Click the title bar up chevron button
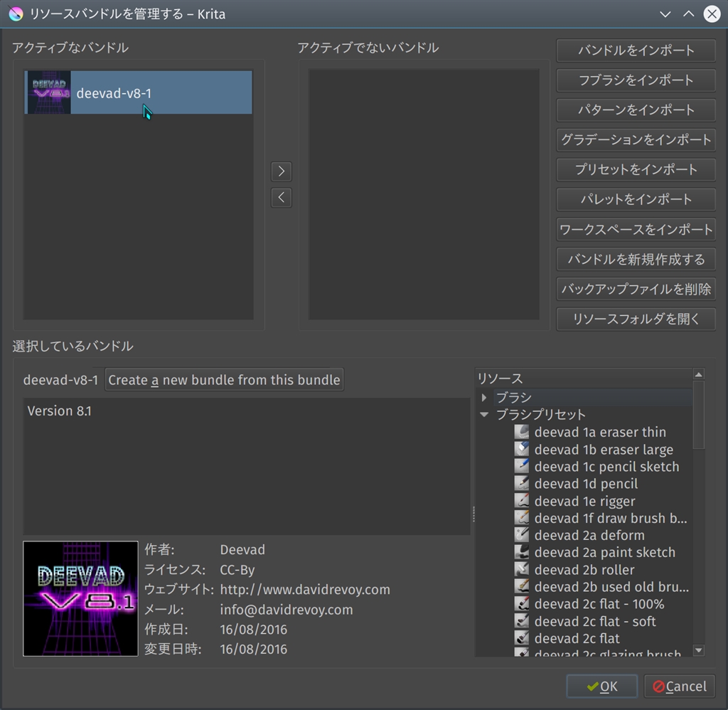The width and height of the screenshot is (728, 710). [688, 14]
